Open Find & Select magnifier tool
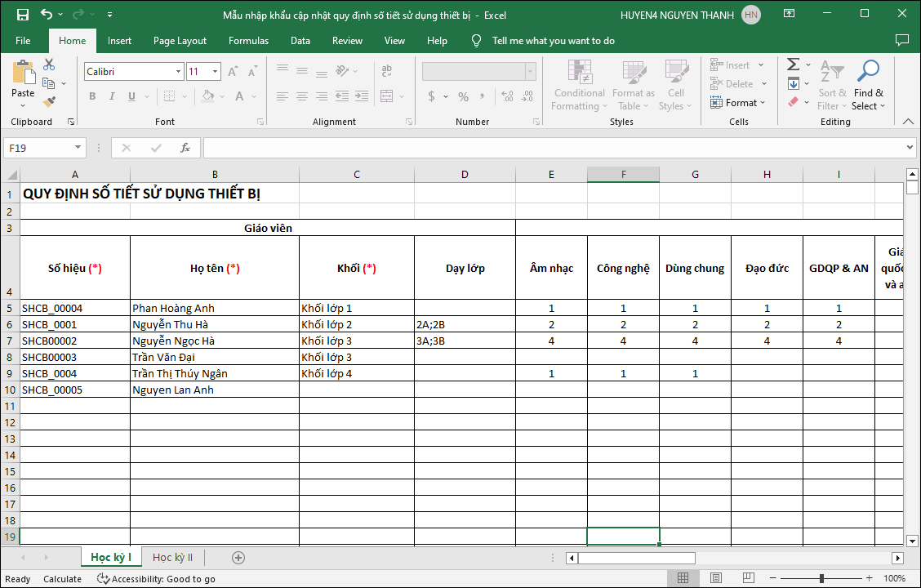921x588 pixels. click(x=867, y=86)
